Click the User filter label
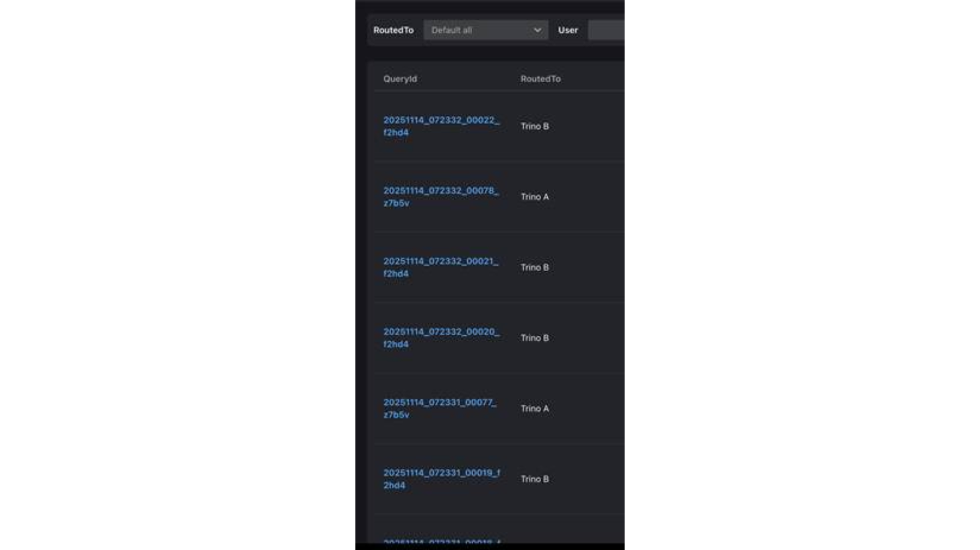Screen dimensions: 980x550 pyautogui.click(x=568, y=30)
